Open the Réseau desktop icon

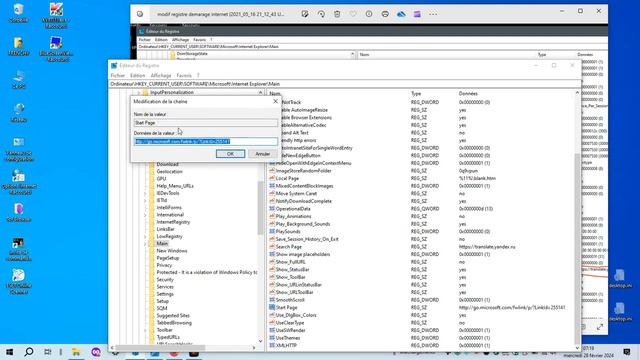tap(18, 112)
